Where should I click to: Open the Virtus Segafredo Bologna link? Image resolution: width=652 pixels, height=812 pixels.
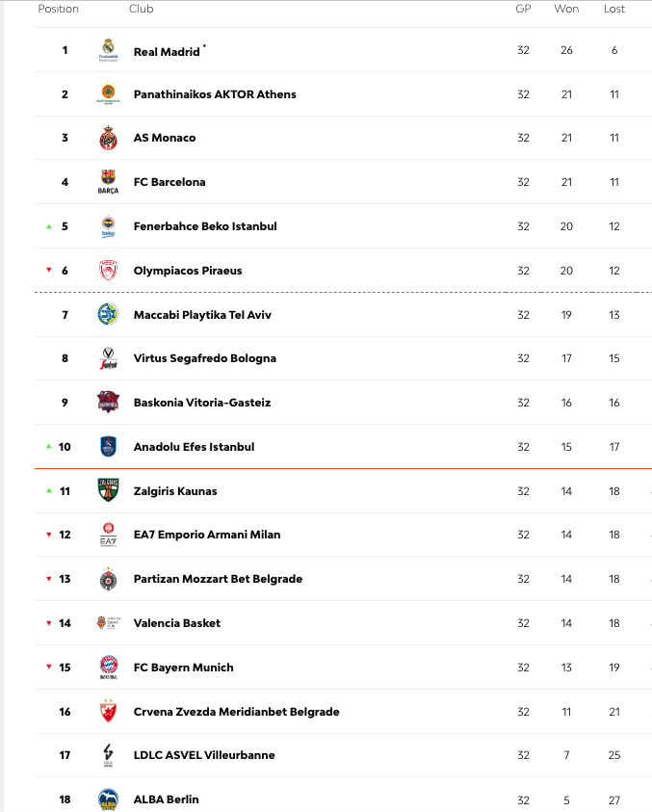click(205, 358)
